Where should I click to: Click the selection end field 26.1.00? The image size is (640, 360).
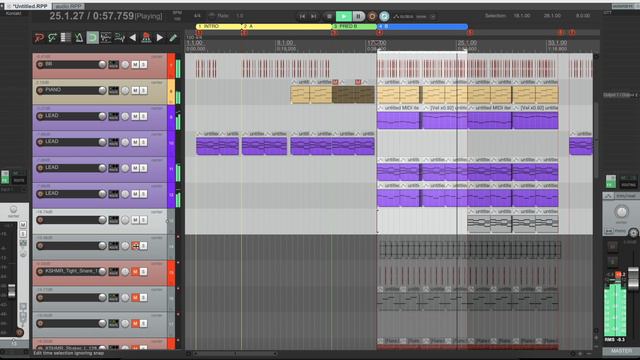coord(552,16)
